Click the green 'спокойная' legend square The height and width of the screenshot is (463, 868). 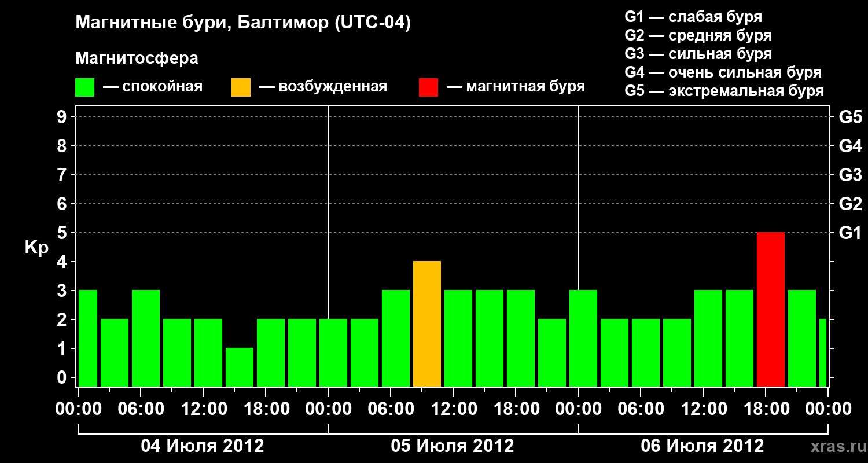[x=85, y=87]
